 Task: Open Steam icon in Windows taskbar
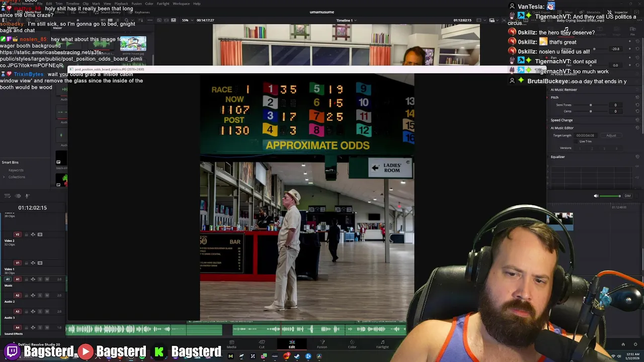tap(297, 356)
